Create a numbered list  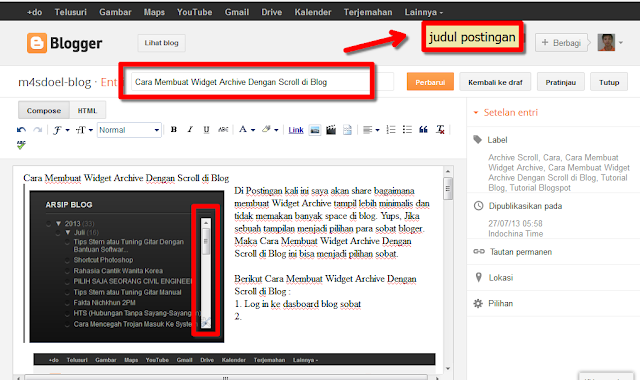tap(391, 129)
